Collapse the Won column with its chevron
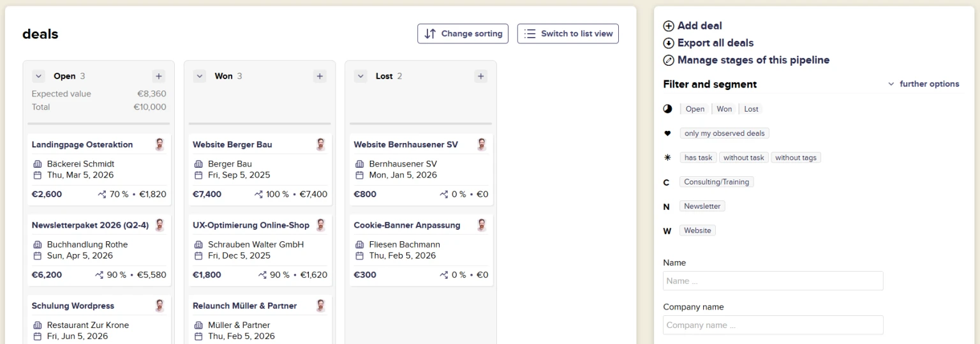This screenshot has width=980, height=344. click(200, 77)
